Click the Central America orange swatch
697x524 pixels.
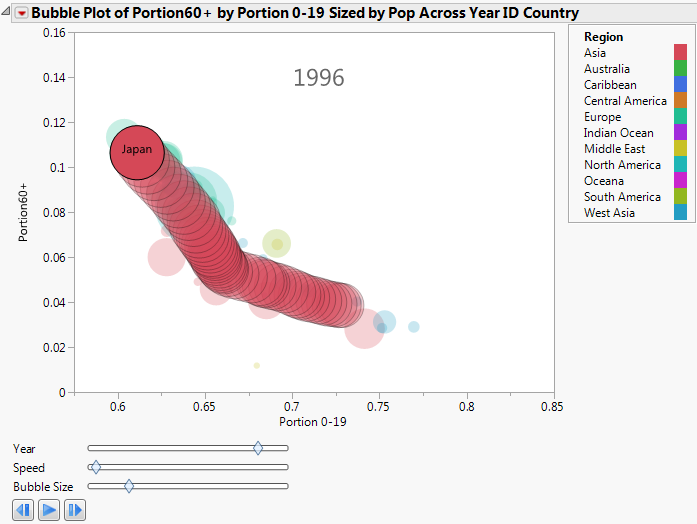coord(681,101)
